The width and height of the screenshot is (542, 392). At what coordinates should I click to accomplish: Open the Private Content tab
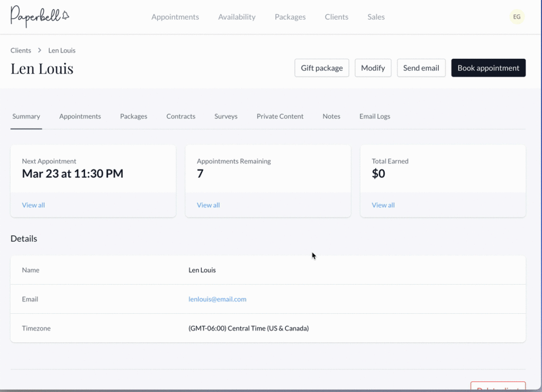[280, 116]
